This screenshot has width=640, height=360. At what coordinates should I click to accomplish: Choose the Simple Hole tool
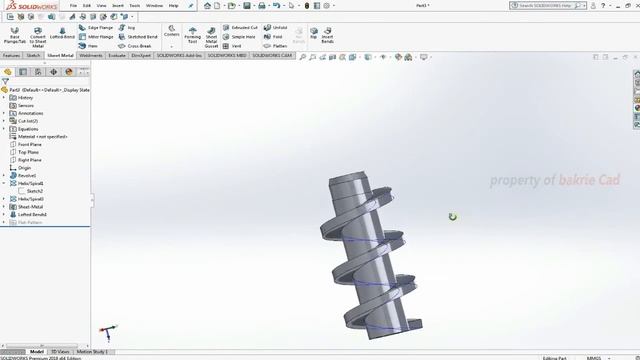[239, 37]
